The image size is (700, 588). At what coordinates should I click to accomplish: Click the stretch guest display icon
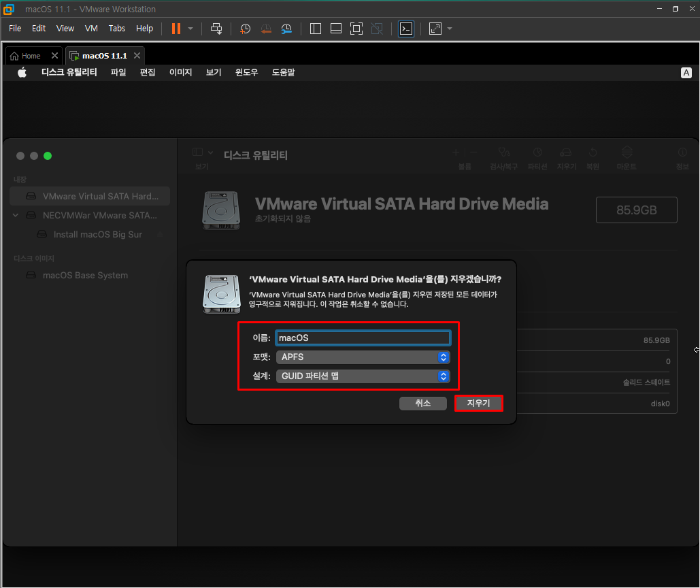[x=435, y=29]
